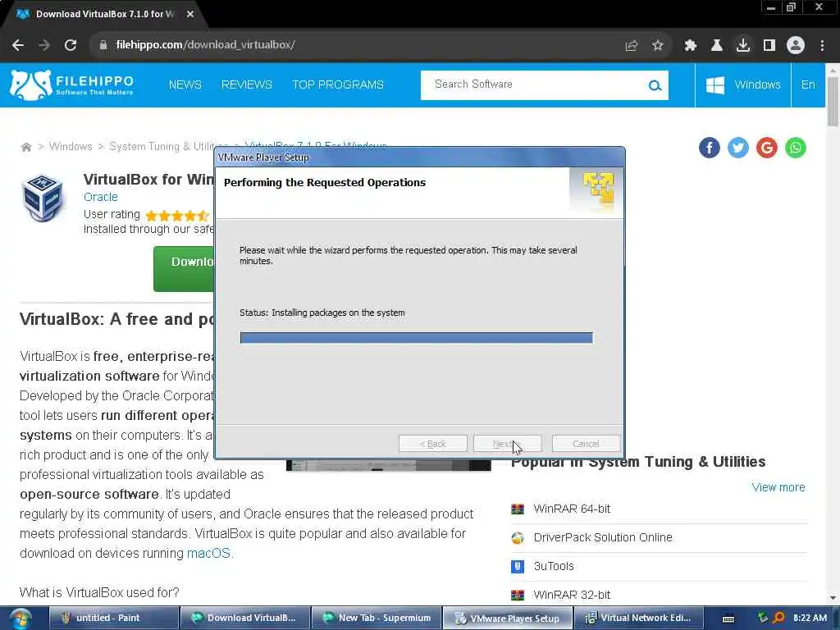Open 3uTools in popular list
This screenshot has width=840, height=630.
click(554, 566)
